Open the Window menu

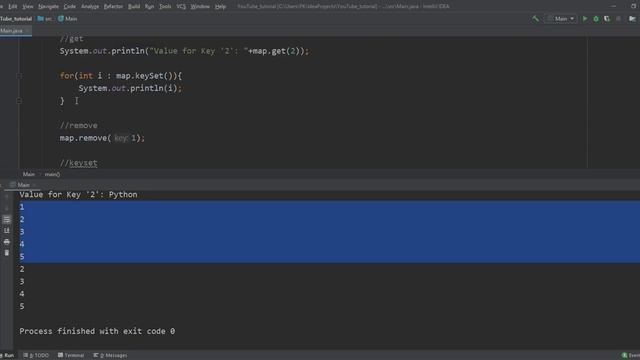coord(200,7)
